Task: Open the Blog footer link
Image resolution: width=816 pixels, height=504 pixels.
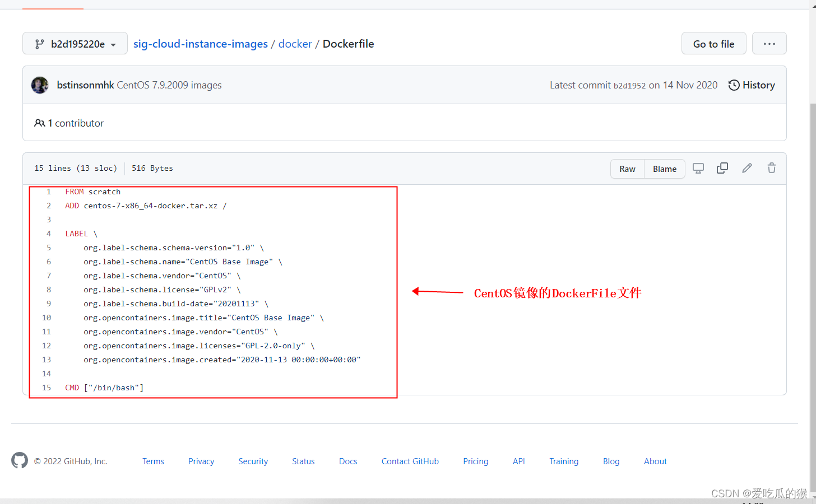Action: click(611, 461)
